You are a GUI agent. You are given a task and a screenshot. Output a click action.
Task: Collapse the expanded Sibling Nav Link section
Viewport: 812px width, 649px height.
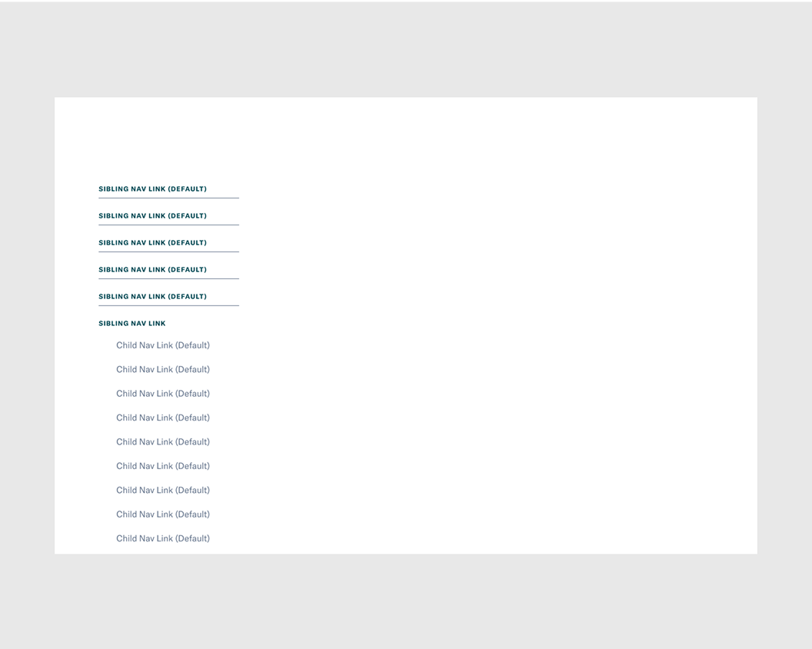click(132, 324)
